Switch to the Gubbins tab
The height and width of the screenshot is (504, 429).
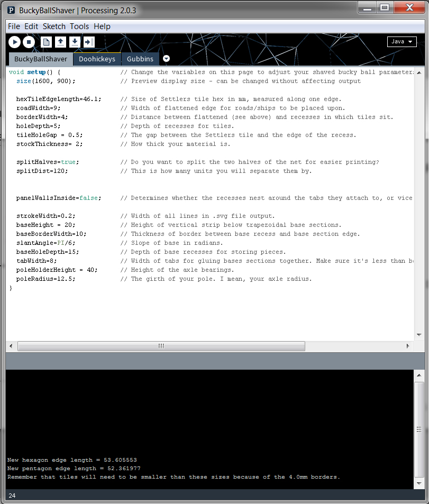tap(140, 59)
